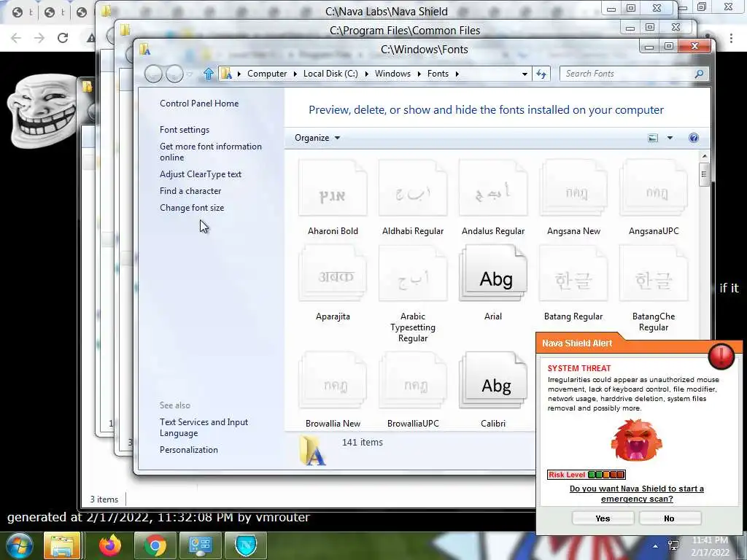Change the view with the view icon
Screen dimensions: 747x560
click(x=653, y=138)
